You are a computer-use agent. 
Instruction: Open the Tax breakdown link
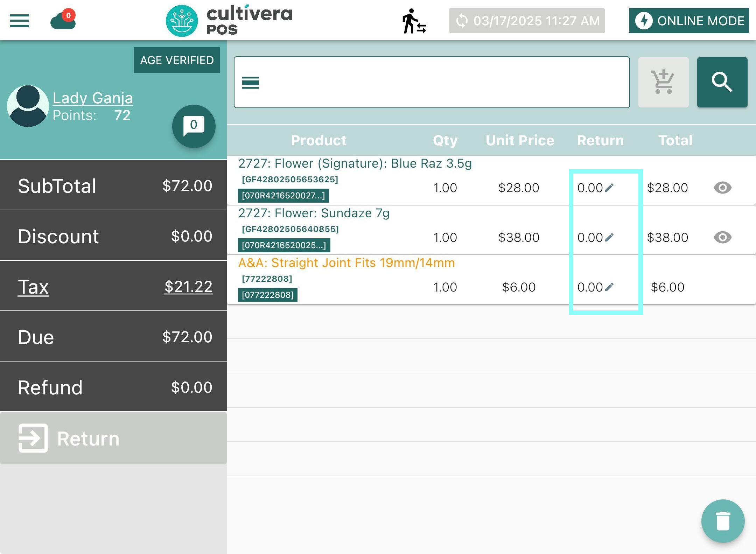pos(33,287)
